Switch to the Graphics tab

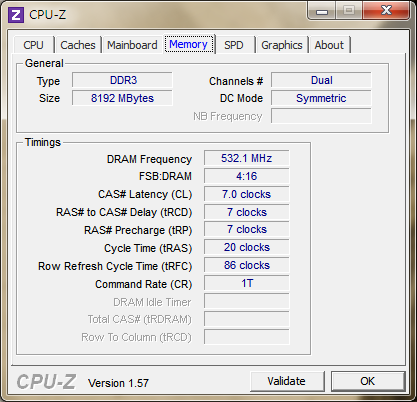point(282,45)
